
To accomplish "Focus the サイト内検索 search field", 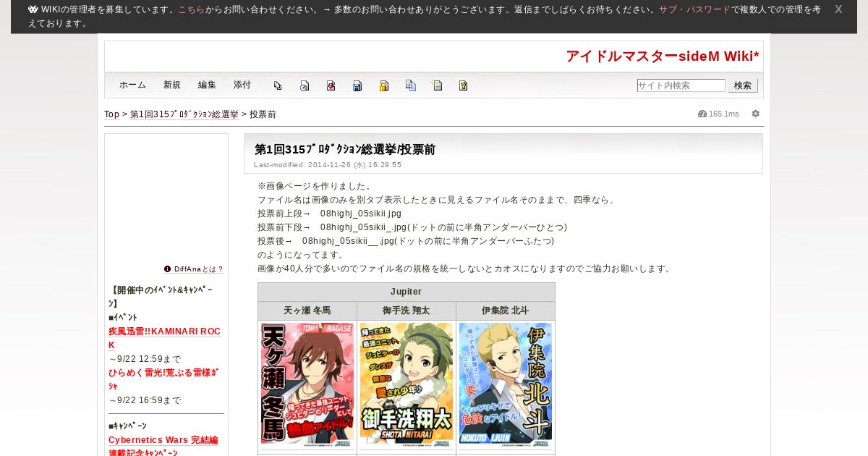I will (x=681, y=85).
